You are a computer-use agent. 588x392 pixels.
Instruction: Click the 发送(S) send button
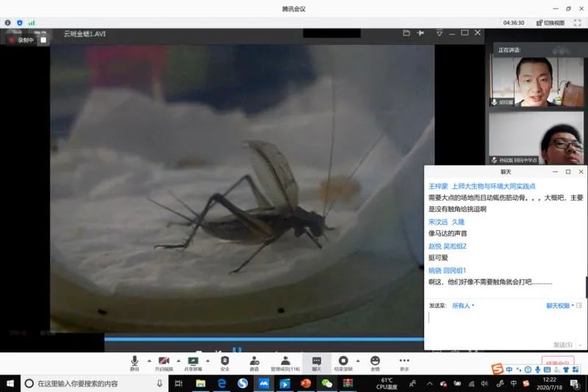[563, 344]
